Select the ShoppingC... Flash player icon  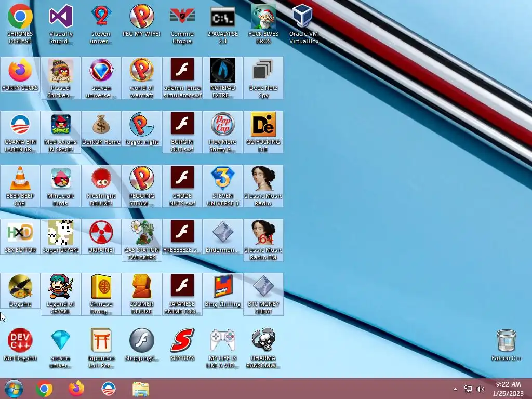(x=141, y=344)
